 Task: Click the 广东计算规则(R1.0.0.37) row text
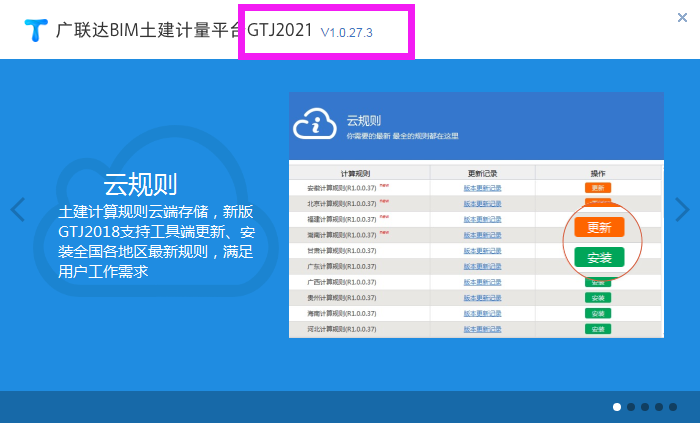(x=342, y=266)
